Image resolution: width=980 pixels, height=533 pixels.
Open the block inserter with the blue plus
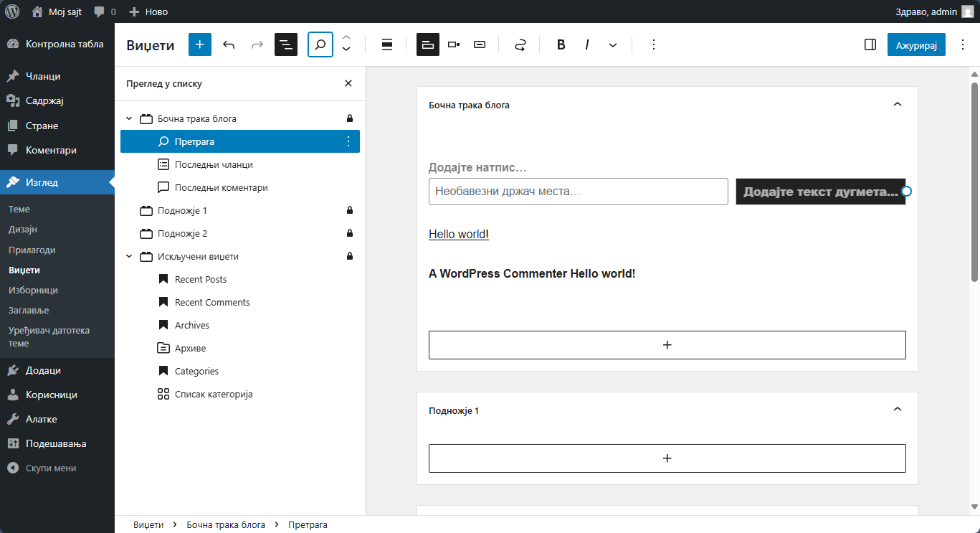(199, 44)
